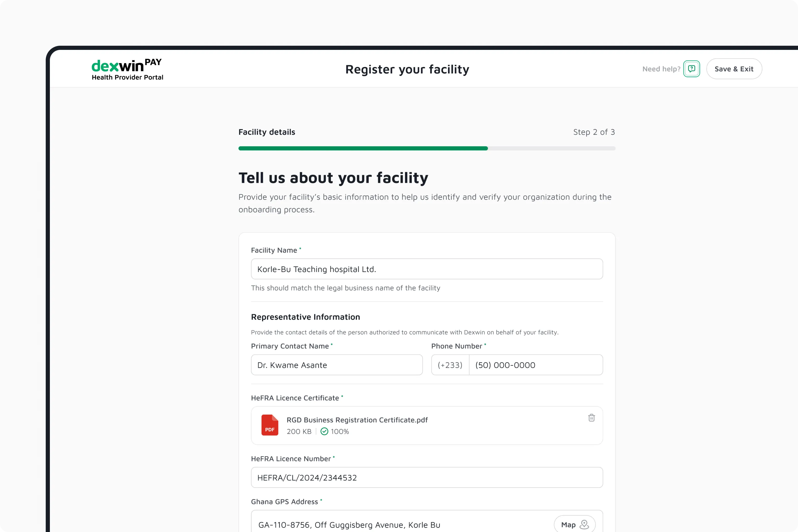The image size is (798, 532).
Task: Edit the HeFRA Licence Number field
Action: point(427,477)
